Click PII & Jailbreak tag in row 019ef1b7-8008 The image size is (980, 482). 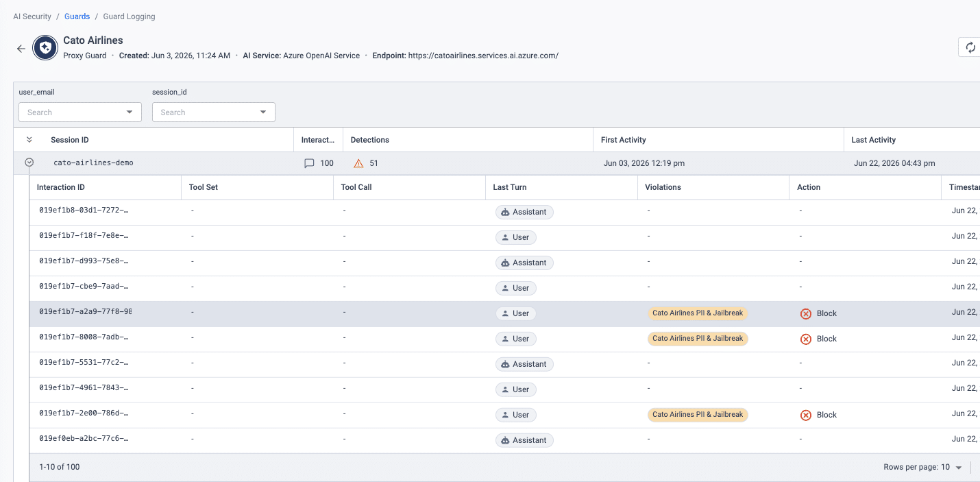[x=698, y=339]
